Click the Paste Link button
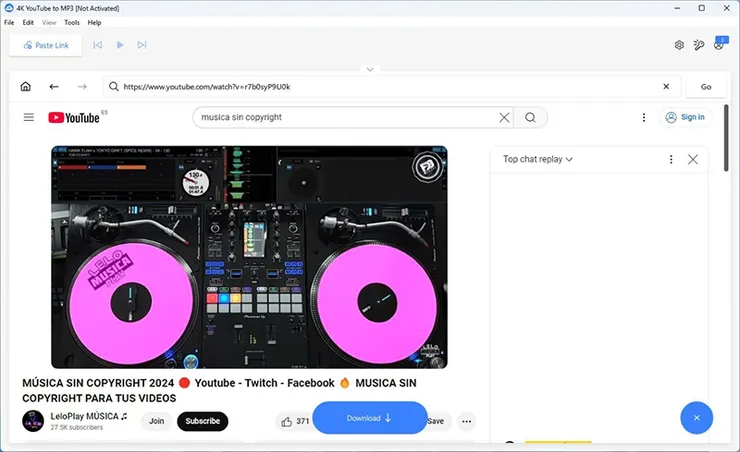740x452 pixels. tap(46, 45)
